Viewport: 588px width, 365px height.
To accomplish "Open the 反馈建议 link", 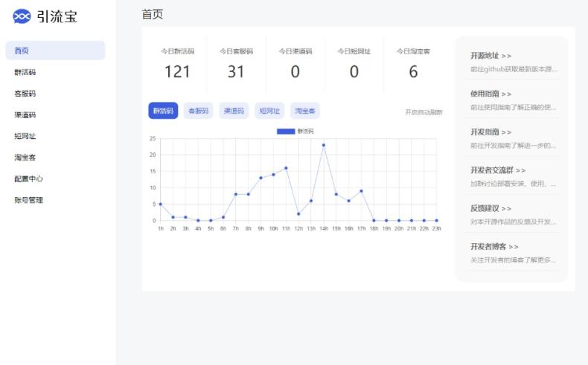I will 491,208.
